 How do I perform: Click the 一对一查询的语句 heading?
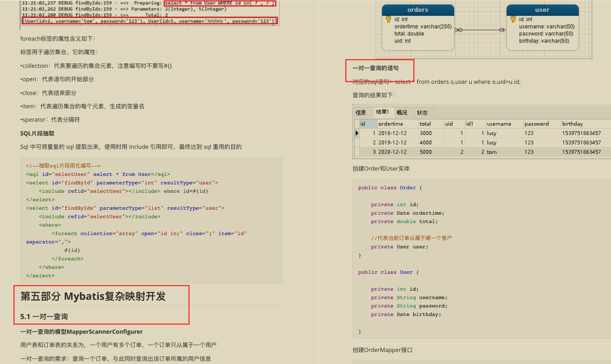coord(376,68)
